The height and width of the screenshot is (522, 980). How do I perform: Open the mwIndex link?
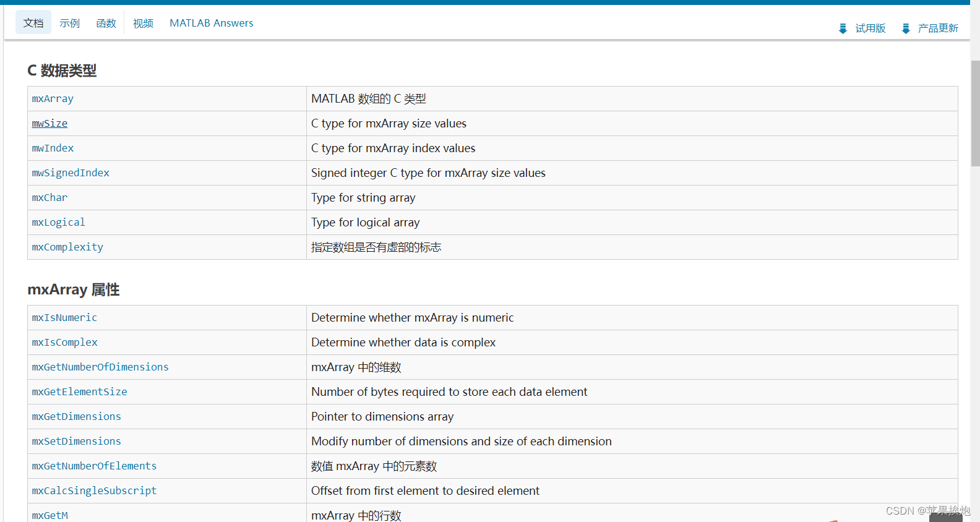click(53, 148)
